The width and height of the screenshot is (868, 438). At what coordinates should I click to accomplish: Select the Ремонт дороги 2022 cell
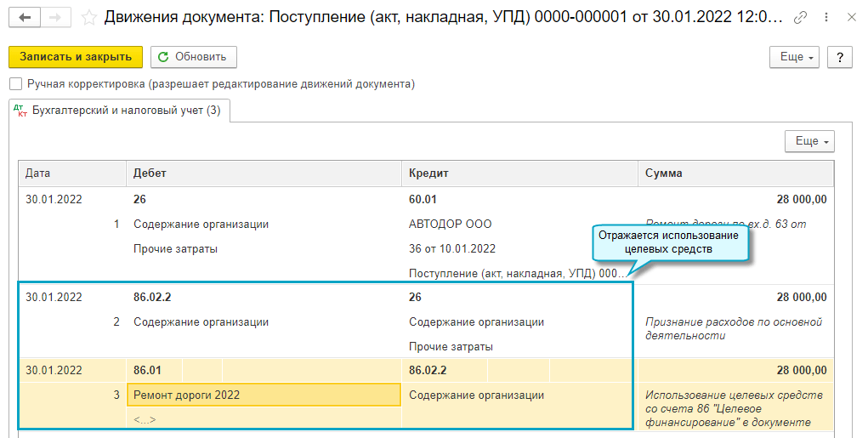264,395
